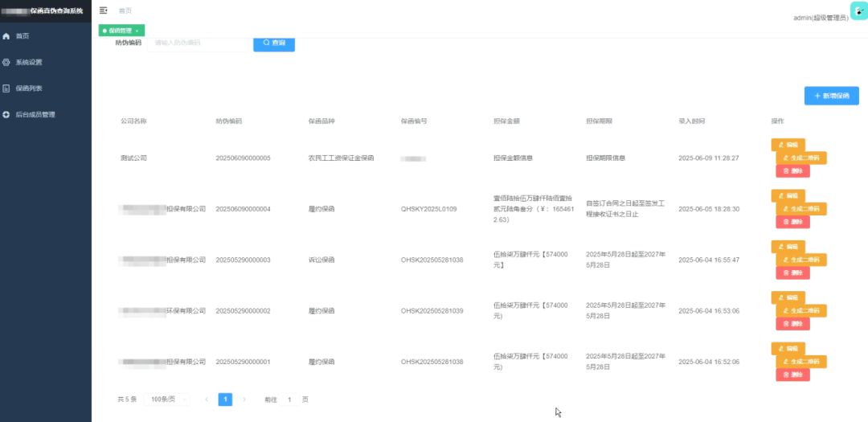Click the document icon beside 保函列表
868x422 pixels.
coord(6,88)
